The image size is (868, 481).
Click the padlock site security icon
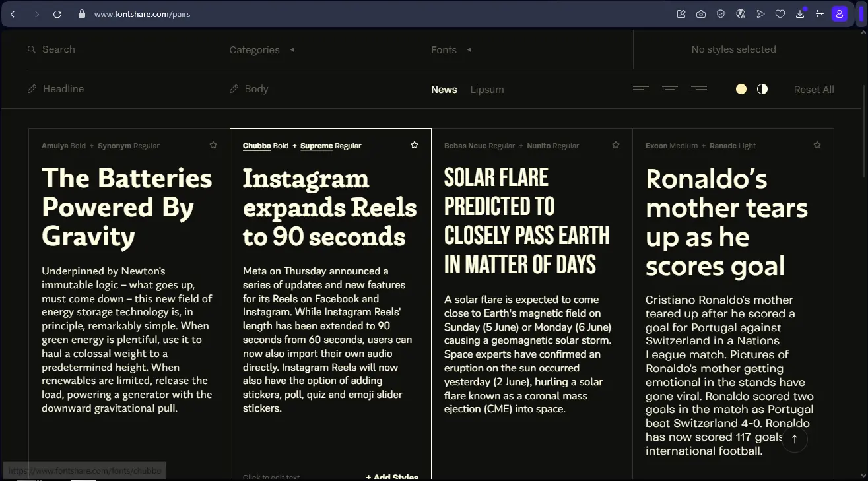82,14
